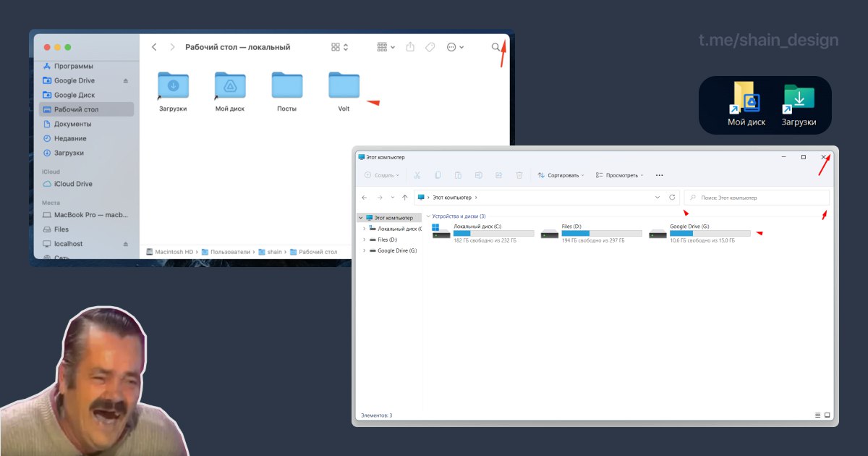Image resolution: width=868 pixels, height=456 pixels.
Task: Expand Локальный диск (C:) tree node
Action: click(364, 229)
